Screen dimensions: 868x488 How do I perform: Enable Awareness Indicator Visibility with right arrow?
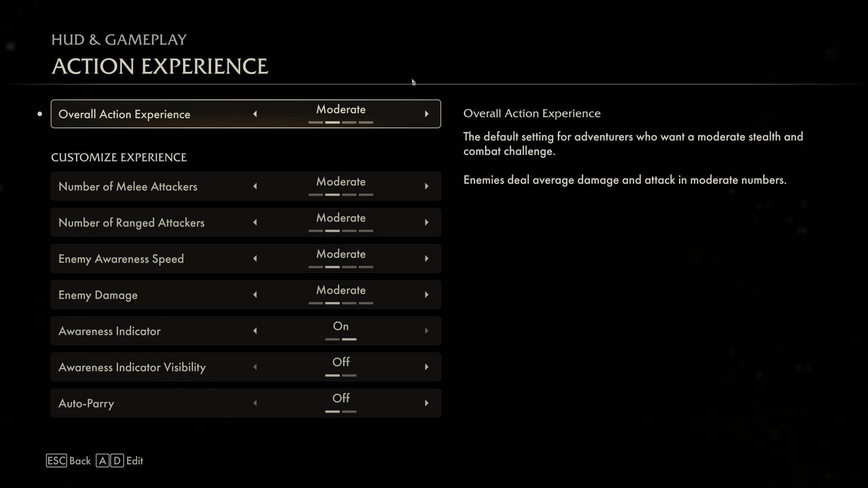tap(426, 367)
